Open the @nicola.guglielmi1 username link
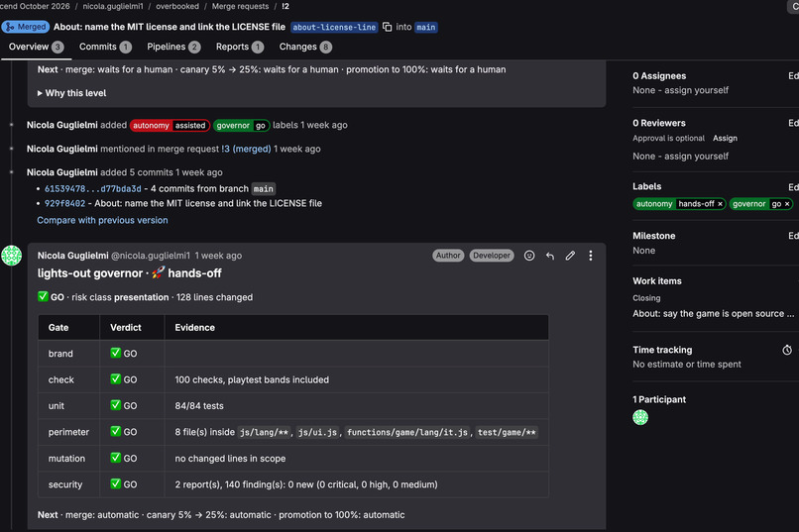 [x=151, y=256]
